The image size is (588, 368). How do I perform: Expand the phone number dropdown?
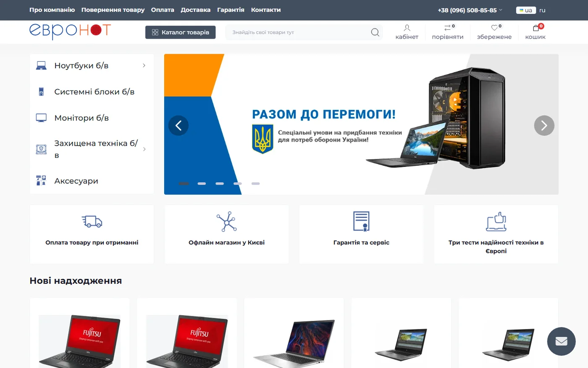click(500, 10)
